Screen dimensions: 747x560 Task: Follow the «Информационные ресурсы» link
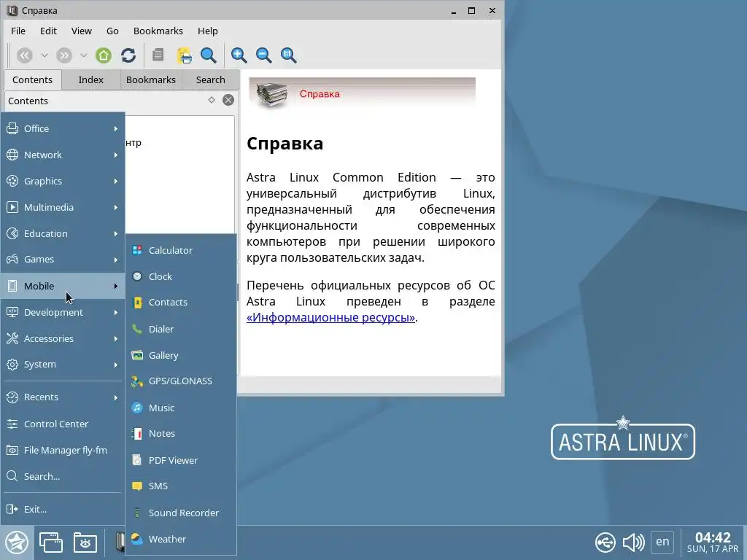[330, 318]
